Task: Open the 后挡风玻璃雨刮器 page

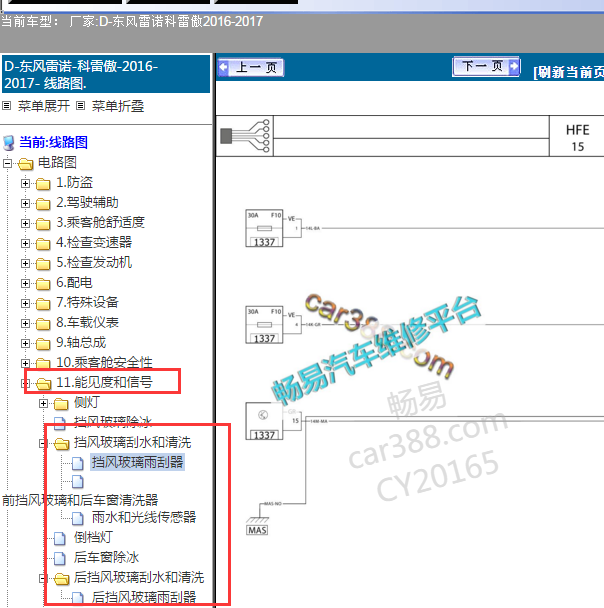Action: [144, 597]
